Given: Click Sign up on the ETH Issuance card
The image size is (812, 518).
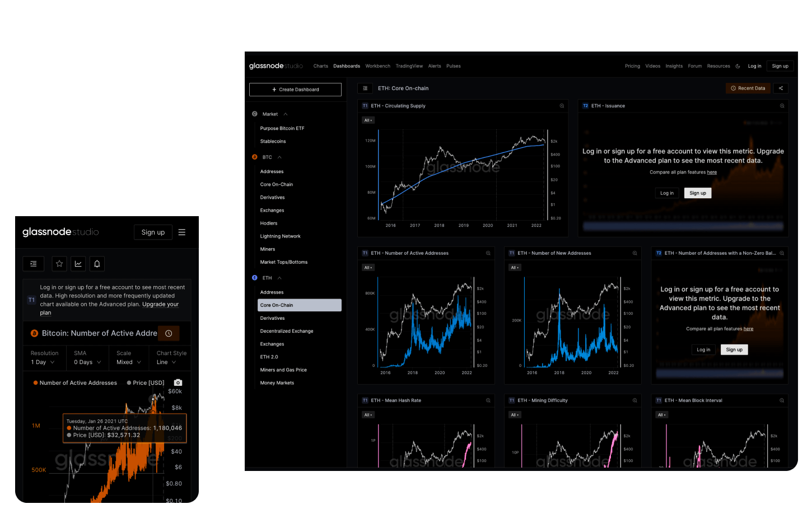Looking at the screenshot, I should (698, 193).
